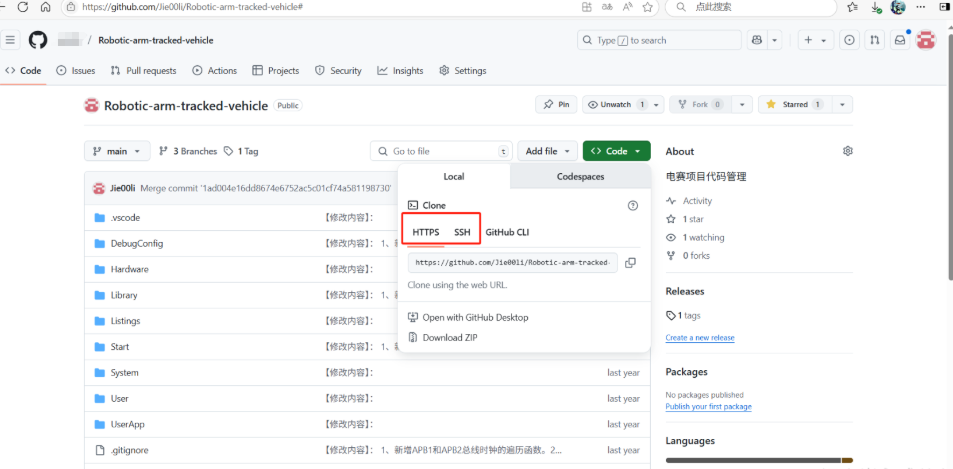Image resolution: width=953 pixels, height=469 pixels.
Task: Go to GitHub home via Octocat logo
Action: 38,41
